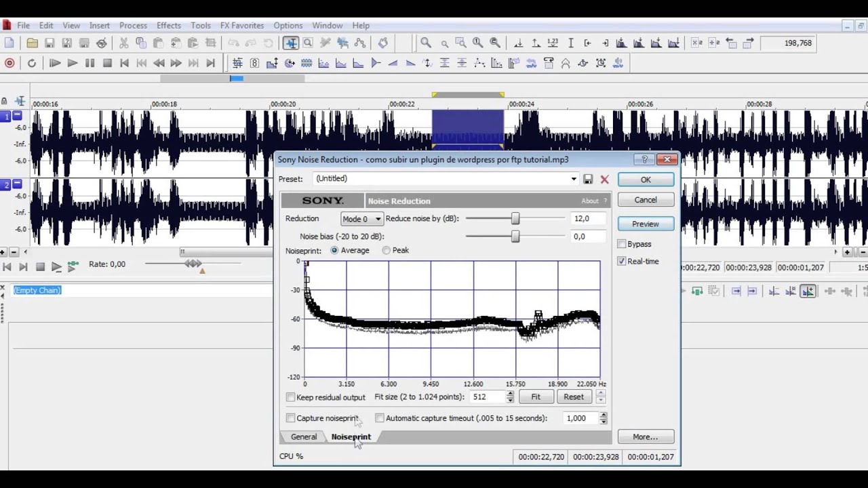Click the Play Looped button below the waveform
The width and height of the screenshot is (868, 488).
(x=56, y=267)
